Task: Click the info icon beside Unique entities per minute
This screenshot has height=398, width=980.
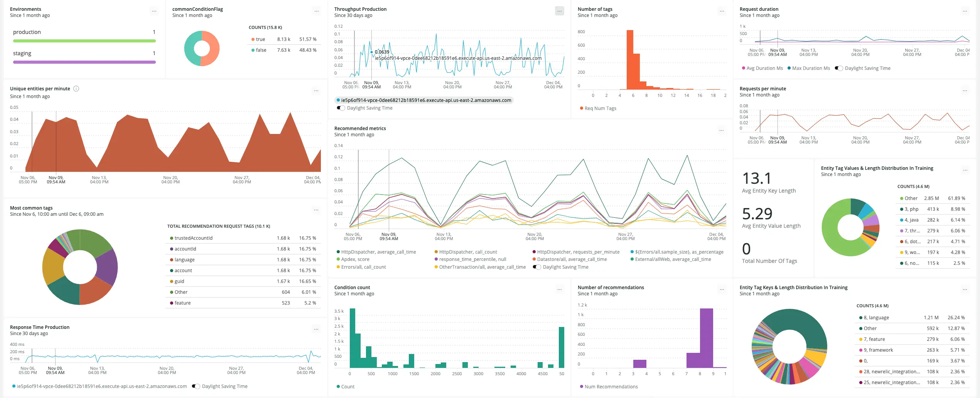Action: 76,88
